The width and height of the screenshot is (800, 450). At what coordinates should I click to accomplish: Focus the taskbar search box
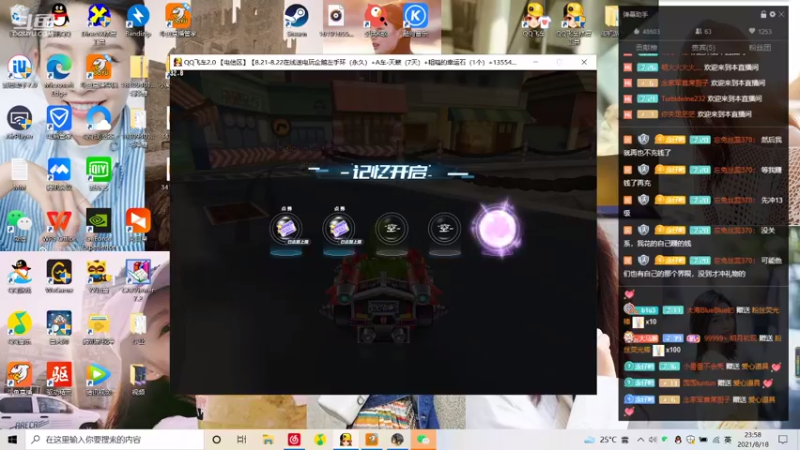click(x=115, y=439)
